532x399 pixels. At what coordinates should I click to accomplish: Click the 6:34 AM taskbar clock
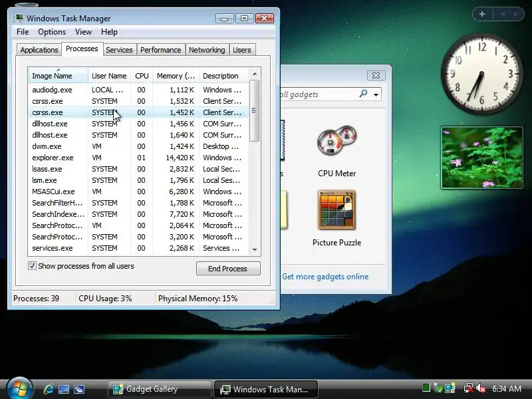point(507,388)
